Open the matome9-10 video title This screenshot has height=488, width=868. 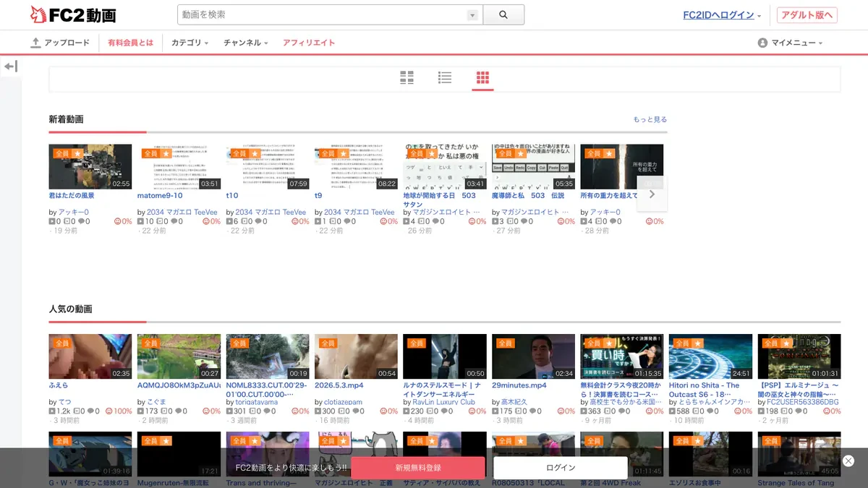tap(160, 195)
